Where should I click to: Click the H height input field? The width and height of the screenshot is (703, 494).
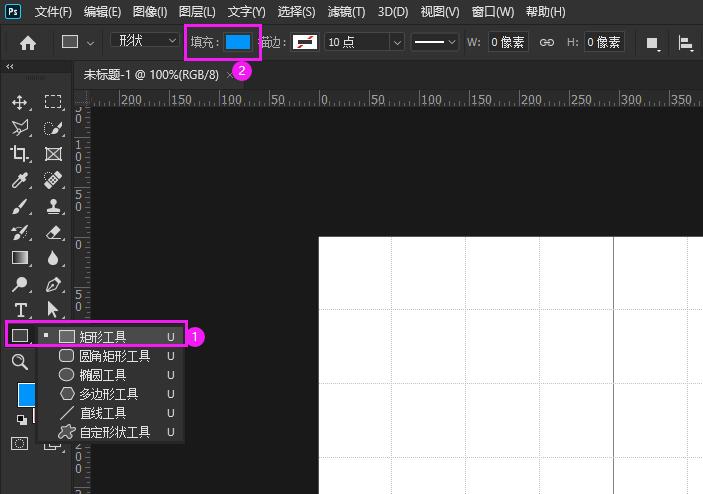coord(604,42)
